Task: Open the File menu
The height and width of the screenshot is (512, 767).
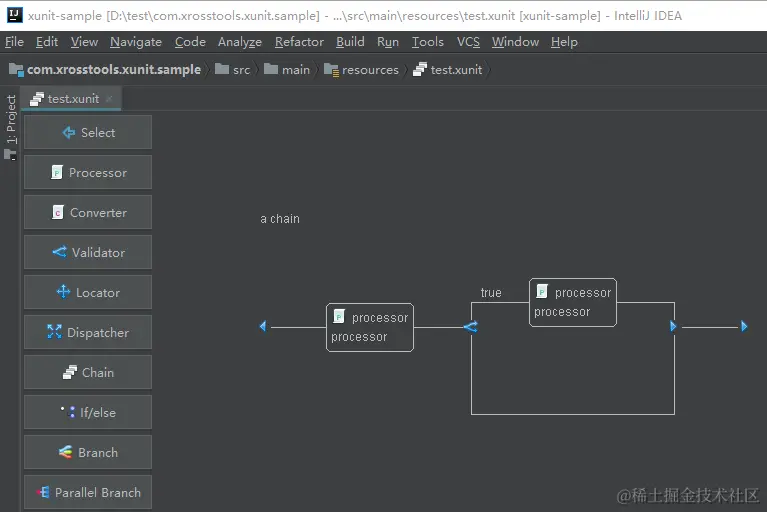Action: coord(14,42)
